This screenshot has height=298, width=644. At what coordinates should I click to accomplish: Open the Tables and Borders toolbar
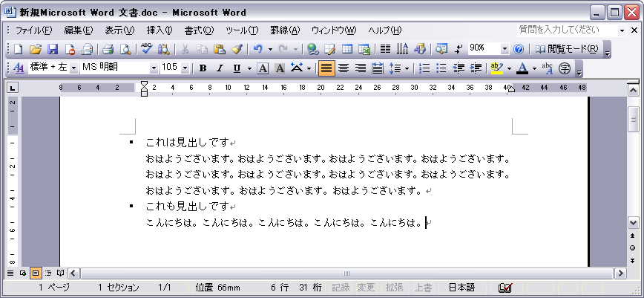330,49
